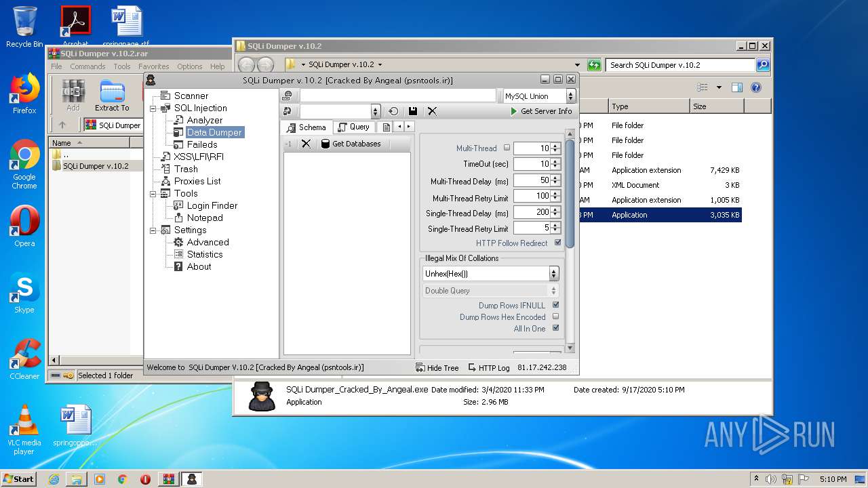Image resolution: width=868 pixels, height=488 pixels.
Task: Open the Notepad tool in the tree
Action: 205,218
